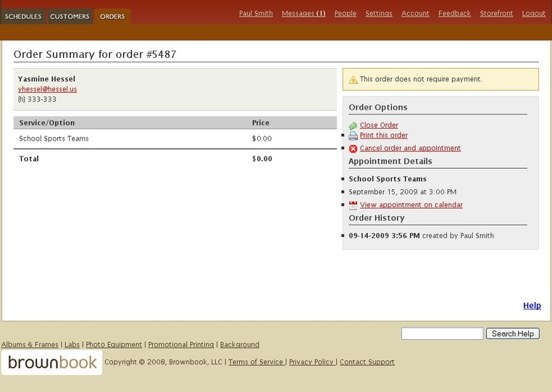This screenshot has height=392, width=552.
Task: Click School Sports Teams in the service table
Action: tap(54, 139)
